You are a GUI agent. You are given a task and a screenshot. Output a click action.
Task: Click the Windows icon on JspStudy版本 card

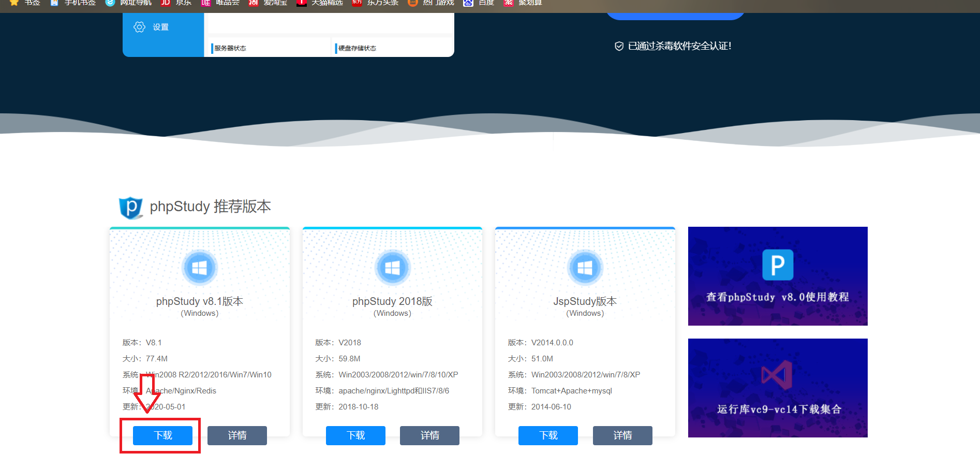click(585, 268)
